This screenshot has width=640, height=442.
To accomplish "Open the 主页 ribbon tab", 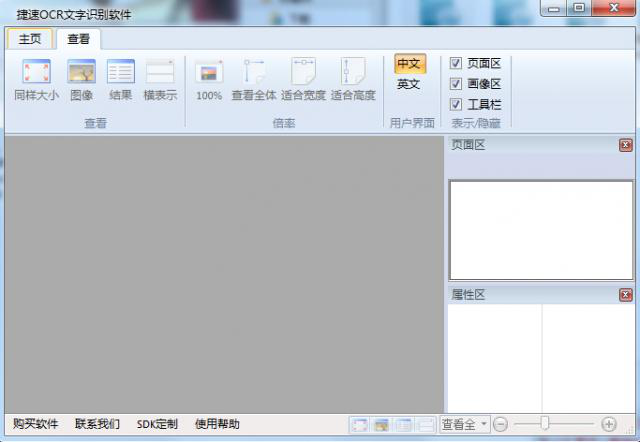I will tap(30, 39).
